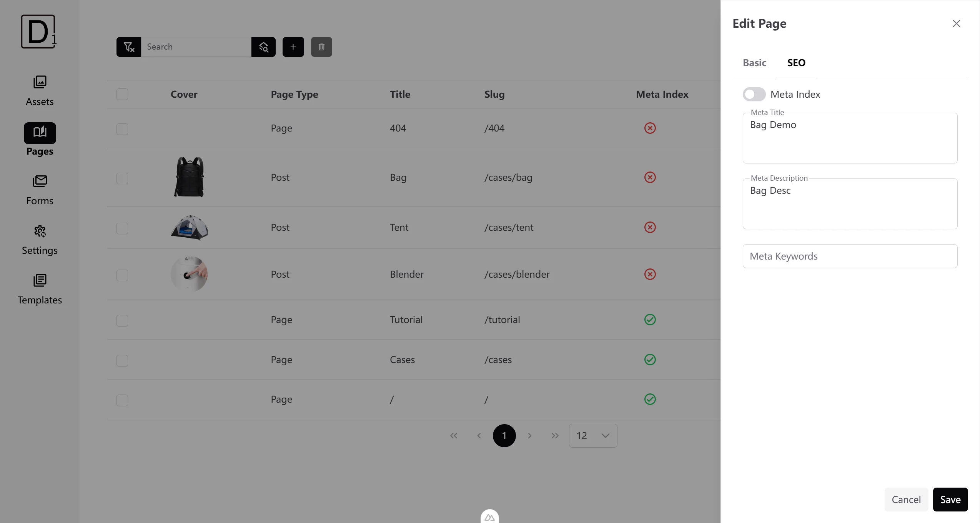This screenshot has height=523, width=980.
Task: Click the /cases/tent slug cell
Action: (x=509, y=227)
